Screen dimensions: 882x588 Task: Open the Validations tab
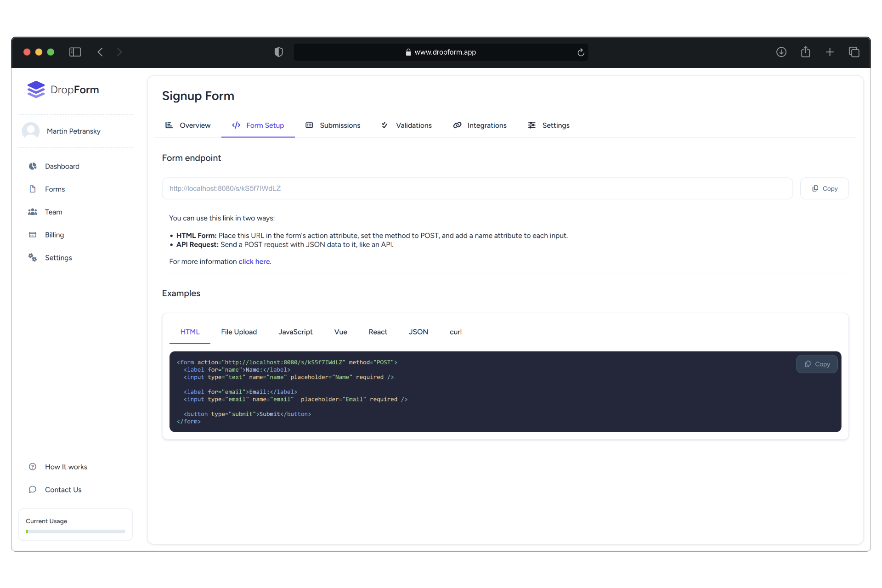(413, 125)
